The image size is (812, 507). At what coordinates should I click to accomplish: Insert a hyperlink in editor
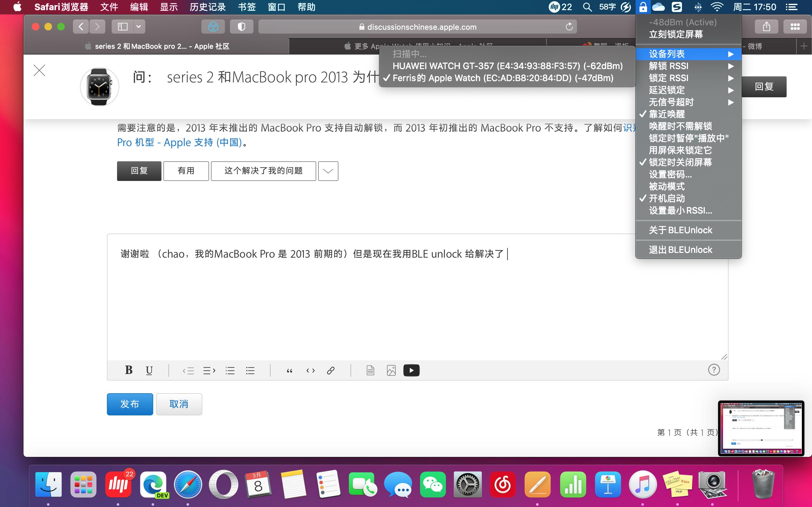point(331,370)
